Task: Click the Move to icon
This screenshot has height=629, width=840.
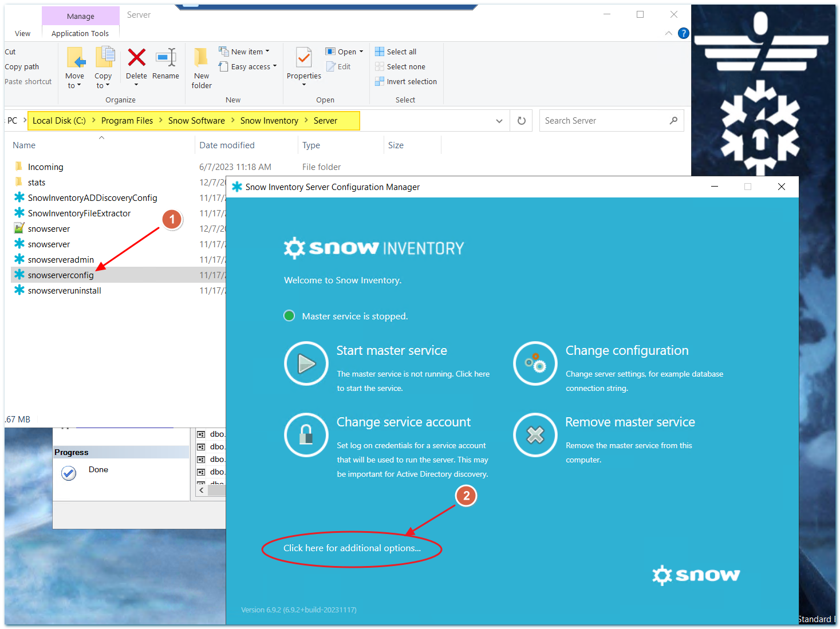Action: point(75,57)
